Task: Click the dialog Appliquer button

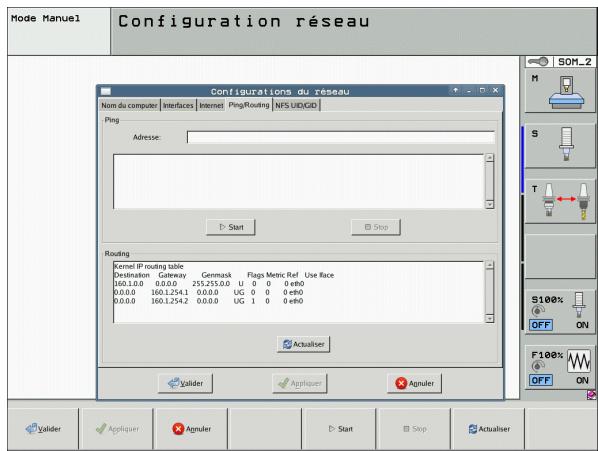Action: [300, 383]
